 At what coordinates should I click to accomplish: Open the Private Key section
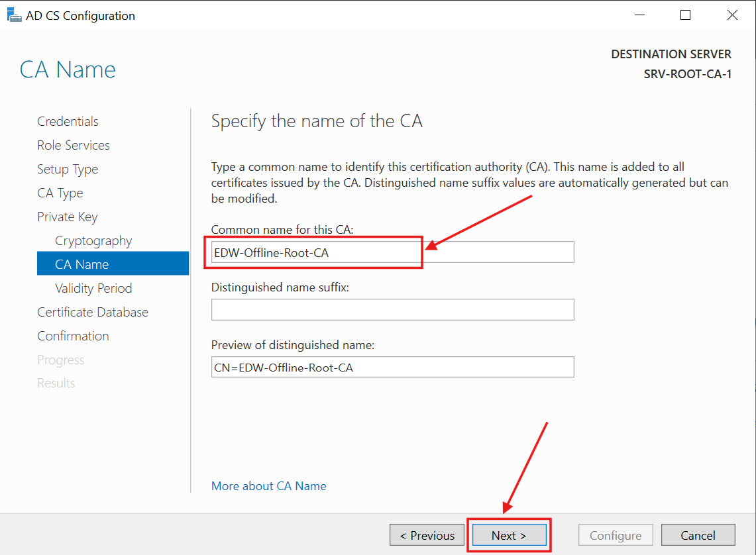tap(67, 217)
